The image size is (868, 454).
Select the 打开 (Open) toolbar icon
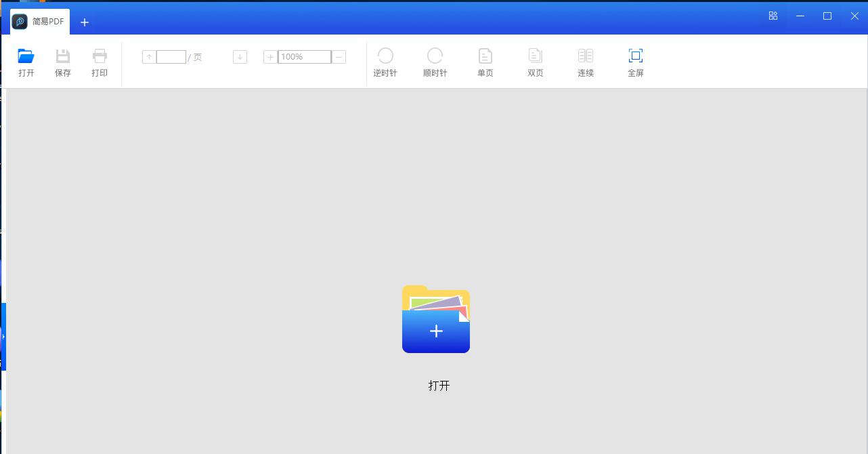(26, 62)
